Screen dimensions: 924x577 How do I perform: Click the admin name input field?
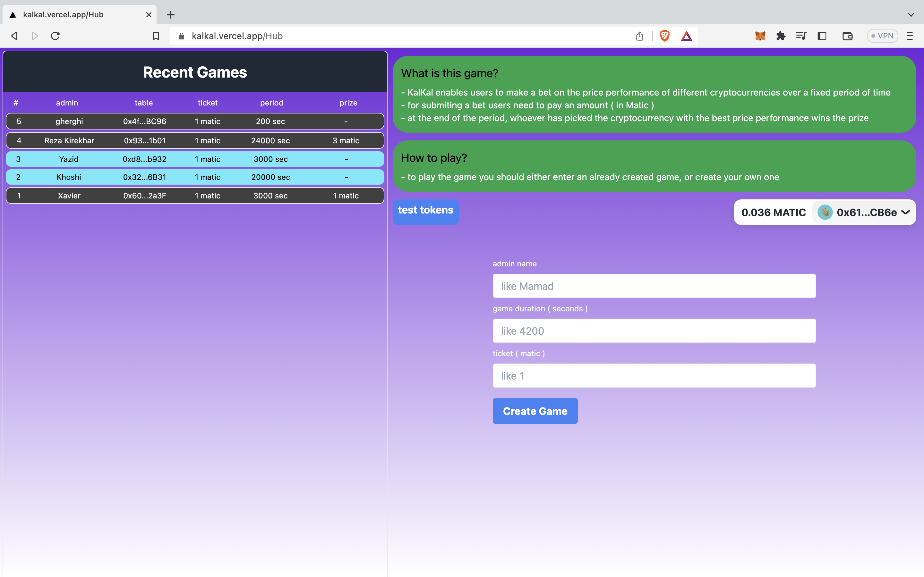pos(654,286)
